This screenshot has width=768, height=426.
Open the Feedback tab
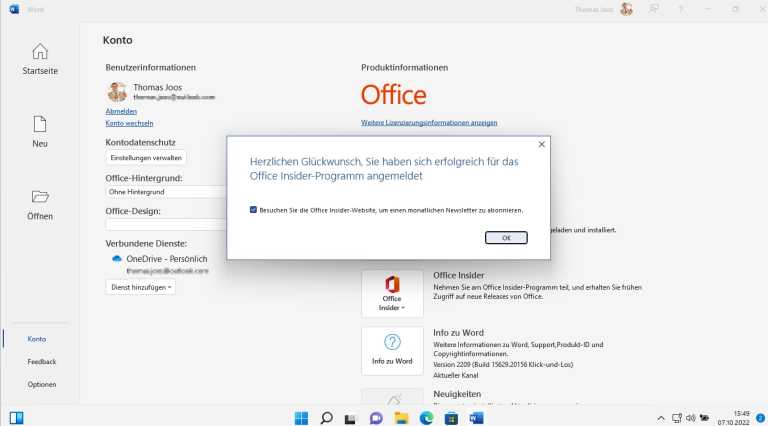(42, 361)
